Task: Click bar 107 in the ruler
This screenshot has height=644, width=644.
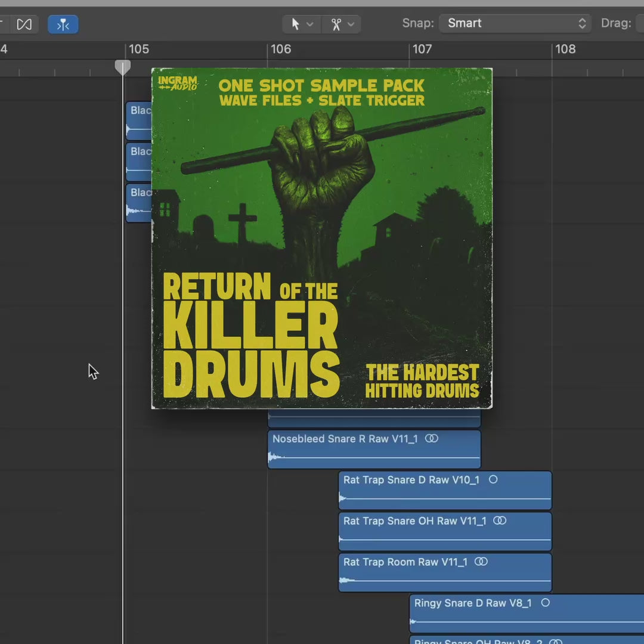Action: coord(422,49)
